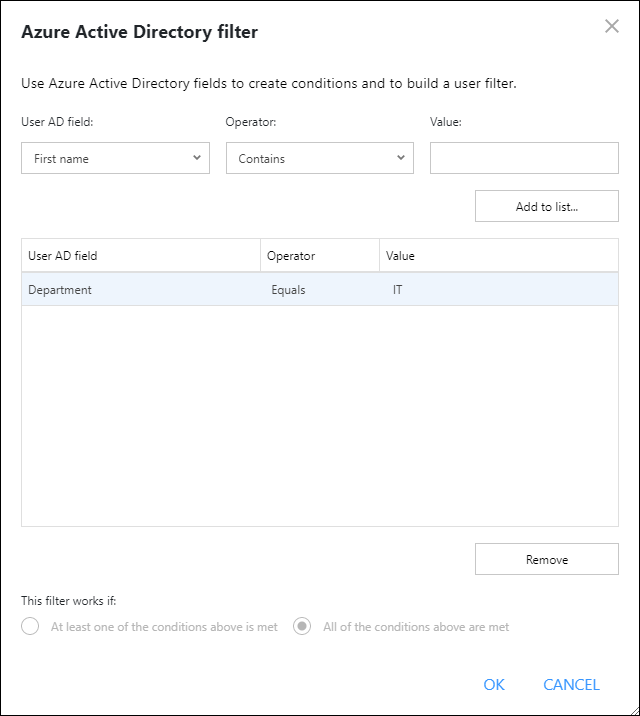
Task: Close the Azure Active Directory filter dialog
Action: [x=612, y=26]
